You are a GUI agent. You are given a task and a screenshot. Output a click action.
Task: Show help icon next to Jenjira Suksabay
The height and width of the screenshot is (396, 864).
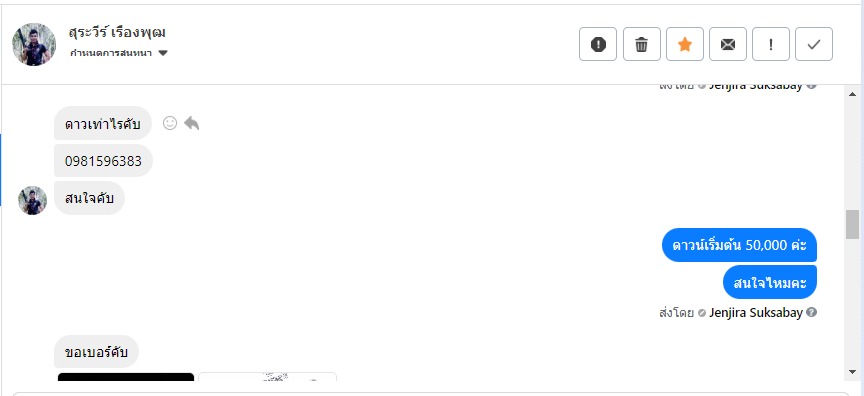click(811, 312)
